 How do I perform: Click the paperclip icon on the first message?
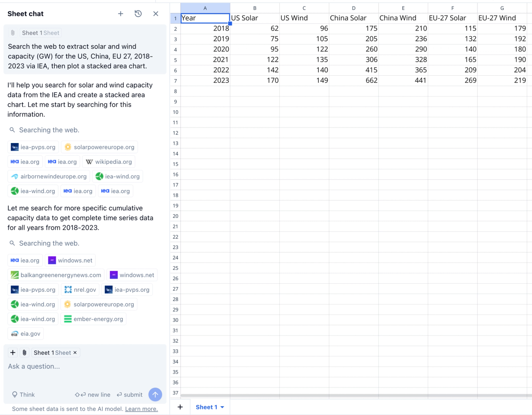click(x=13, y=33)
